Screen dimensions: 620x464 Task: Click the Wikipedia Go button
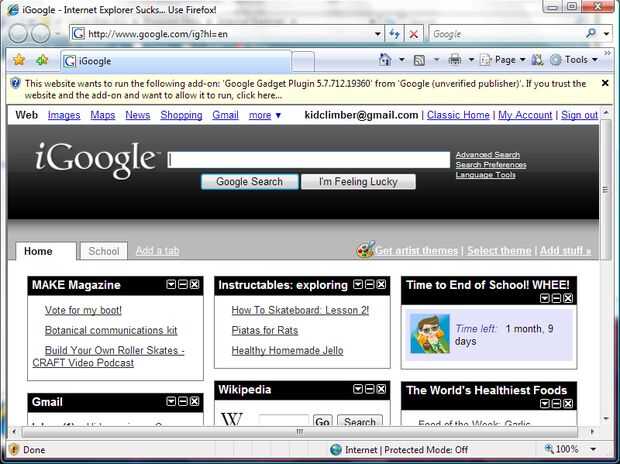tap(322, 421)
